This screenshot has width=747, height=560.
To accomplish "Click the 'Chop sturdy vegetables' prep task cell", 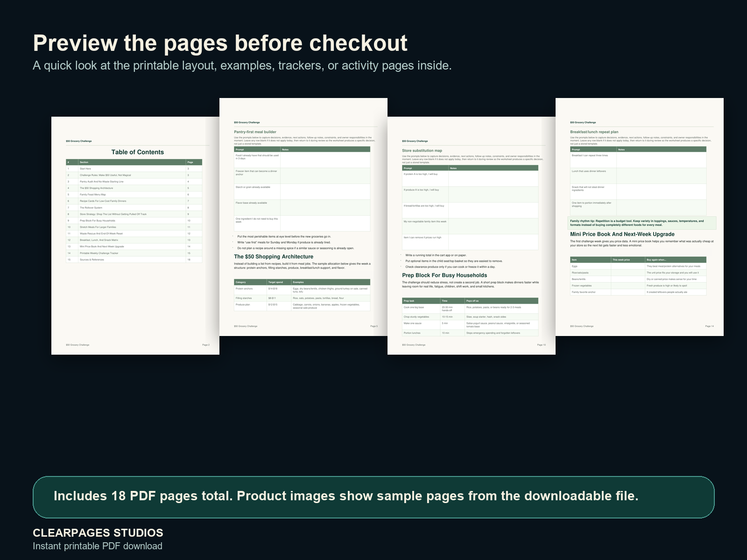I will [421, 316].
